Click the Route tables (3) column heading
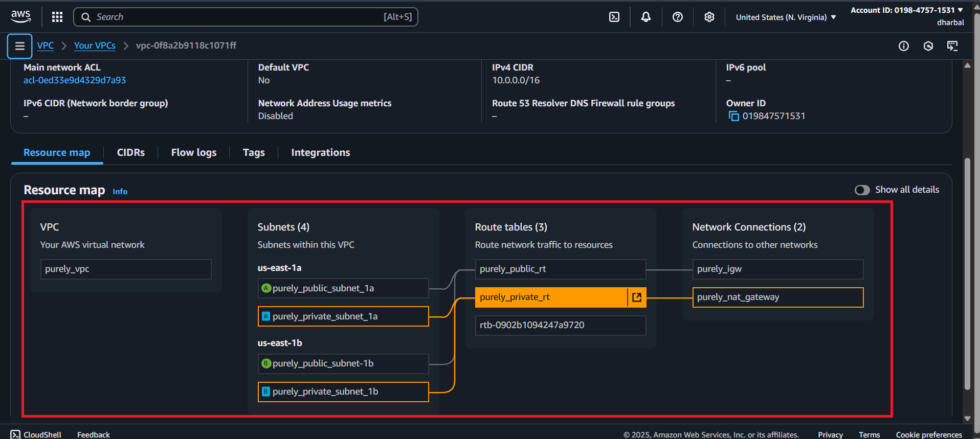 511,227
